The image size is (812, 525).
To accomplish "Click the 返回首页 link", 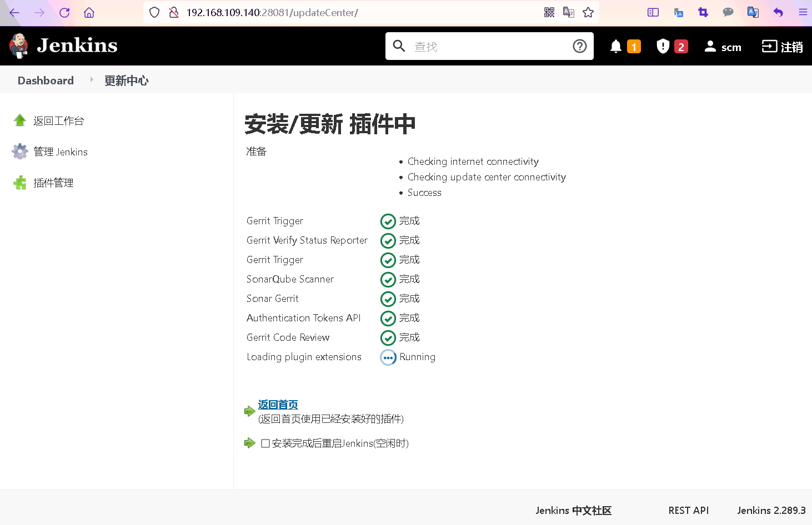I will [278, 405].
